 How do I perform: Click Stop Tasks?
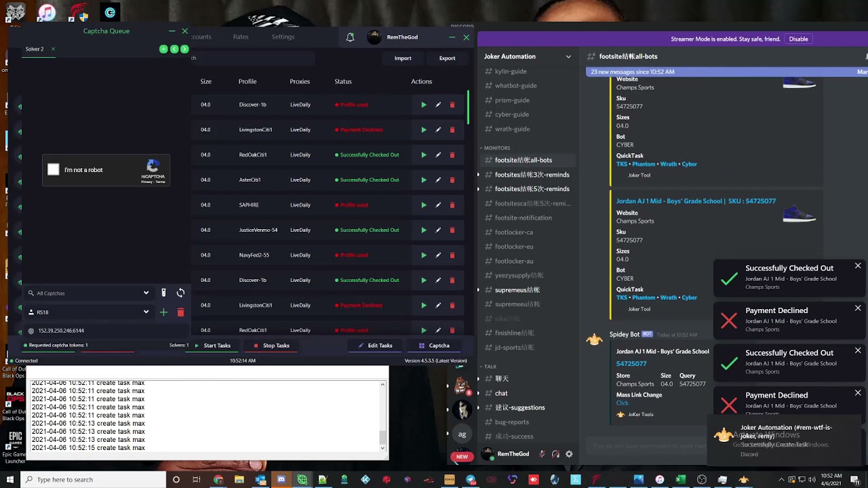click(271, 346)
